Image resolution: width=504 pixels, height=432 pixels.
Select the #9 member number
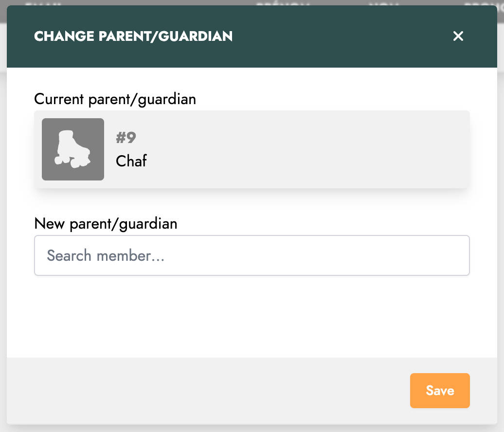[126, 138]
